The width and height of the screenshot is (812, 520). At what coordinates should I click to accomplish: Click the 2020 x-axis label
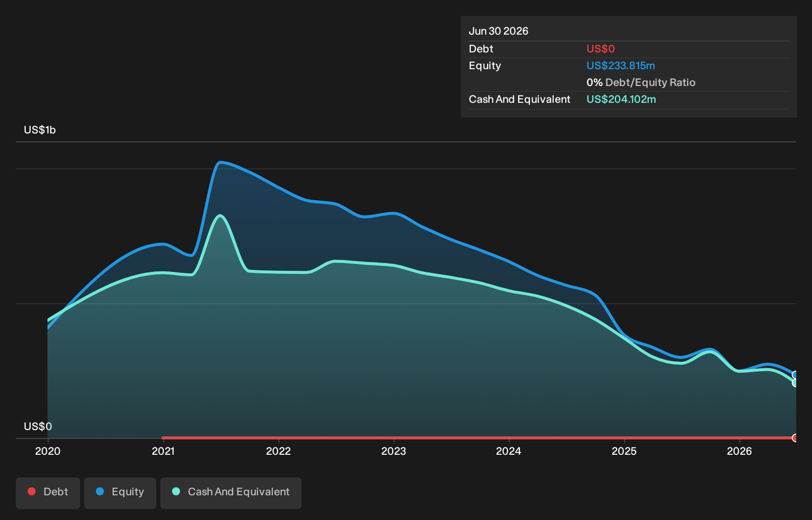point(48,451)
